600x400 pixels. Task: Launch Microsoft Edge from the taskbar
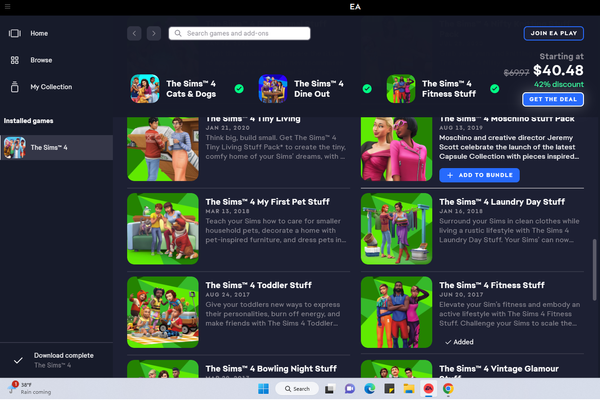point(369,389)
